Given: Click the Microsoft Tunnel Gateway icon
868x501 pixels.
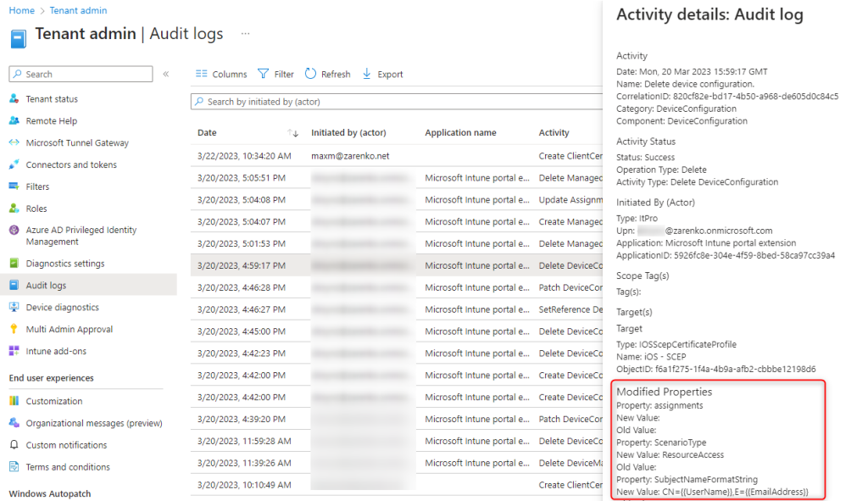Looking at the screenshot, I should point(14,142).
